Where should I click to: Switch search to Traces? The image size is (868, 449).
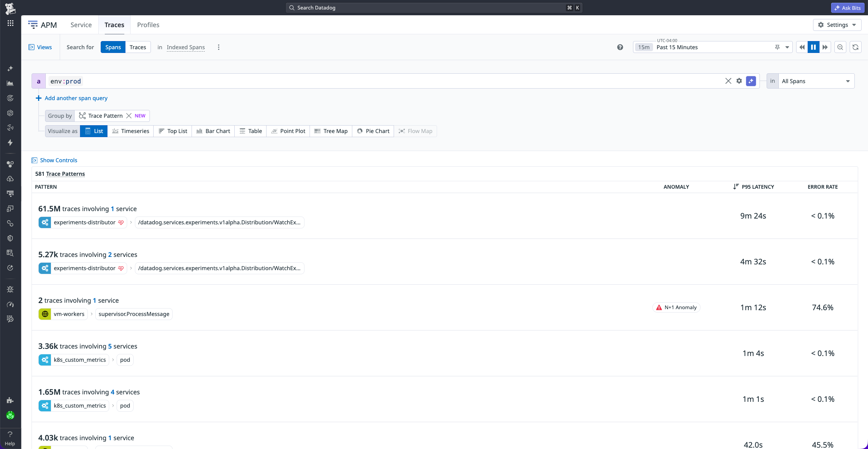point(138,47)
